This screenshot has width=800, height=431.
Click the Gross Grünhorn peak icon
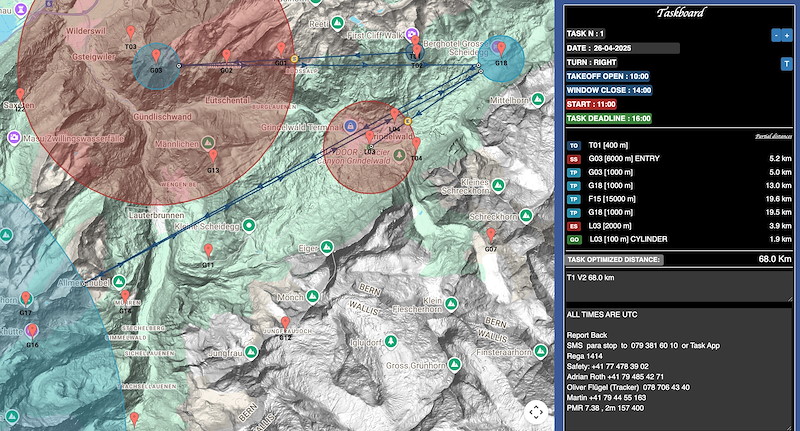(x=454, y=365)
